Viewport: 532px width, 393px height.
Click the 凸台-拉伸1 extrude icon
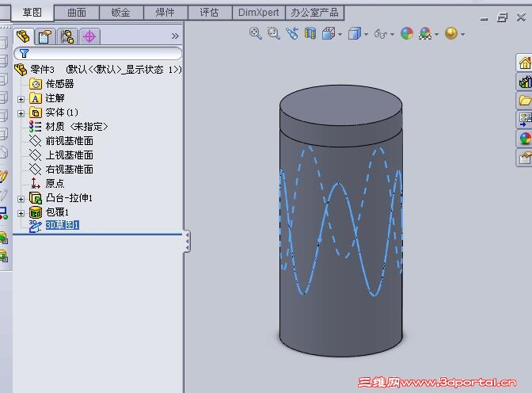36,198
